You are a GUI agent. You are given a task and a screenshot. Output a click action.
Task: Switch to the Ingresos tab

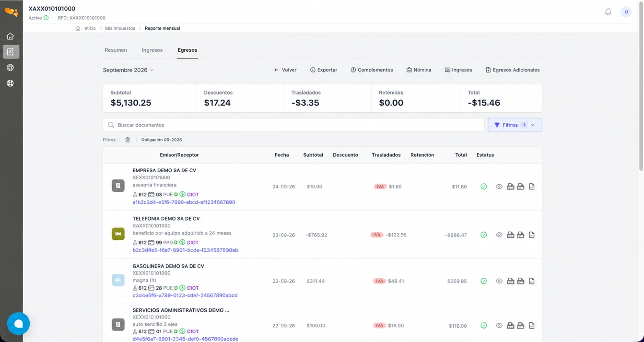[x=152, y=50]
